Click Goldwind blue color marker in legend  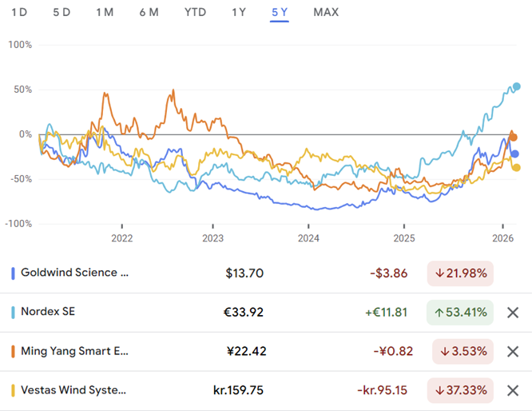pyautogui.click(x=13, y=273)
